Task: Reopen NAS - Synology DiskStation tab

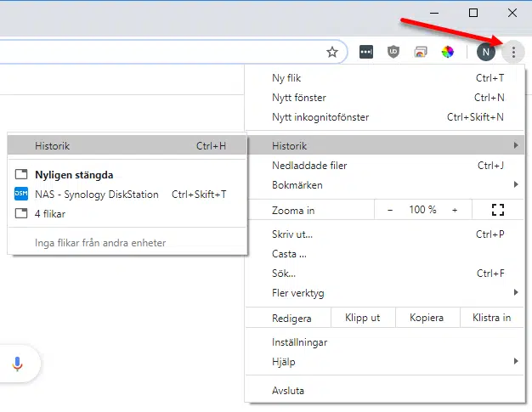Action: pos(97,195)
